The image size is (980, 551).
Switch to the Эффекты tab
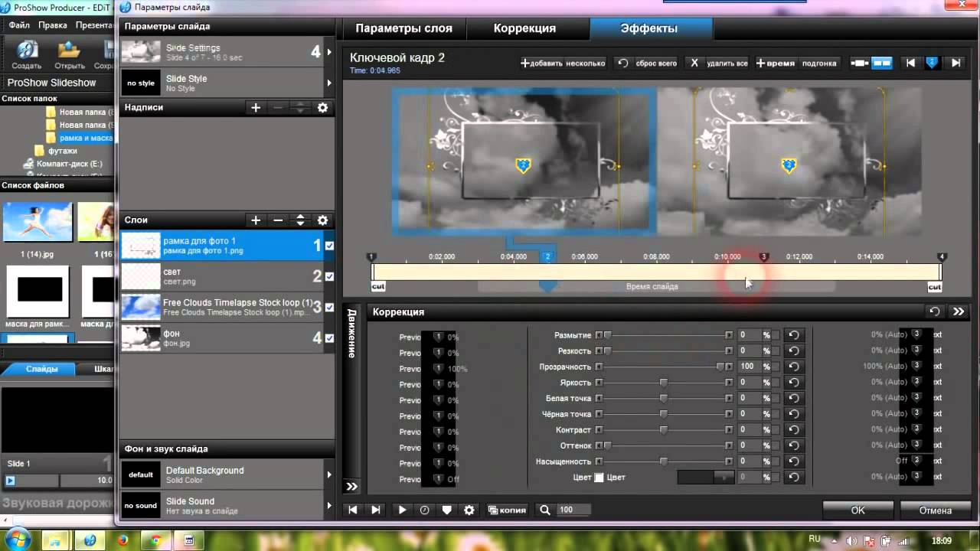648,28
